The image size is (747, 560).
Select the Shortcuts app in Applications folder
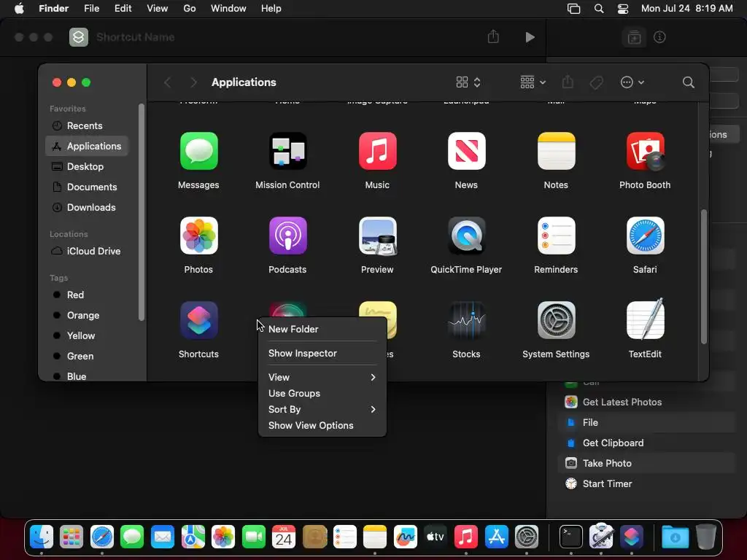tap(198, 320)
